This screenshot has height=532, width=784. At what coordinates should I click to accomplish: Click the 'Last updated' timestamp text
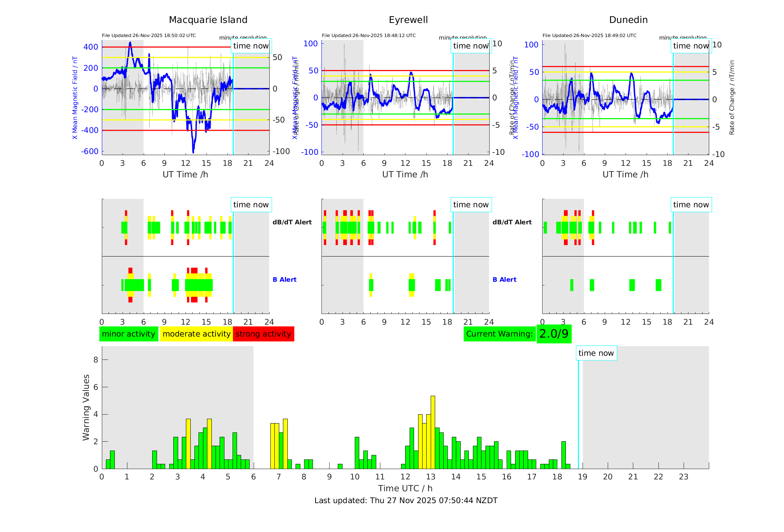(x=406, y=501)
